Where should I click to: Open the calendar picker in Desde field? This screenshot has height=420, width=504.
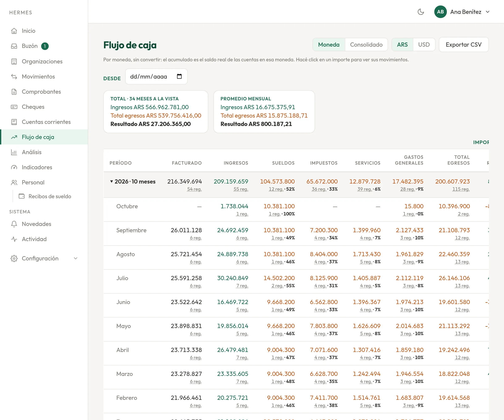[179, 76]
